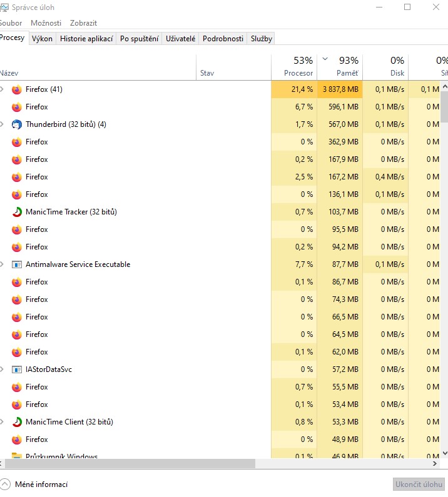Sort by the Procesor column header
The width and height of the screenshot is (448, 497).
[294, 67]
